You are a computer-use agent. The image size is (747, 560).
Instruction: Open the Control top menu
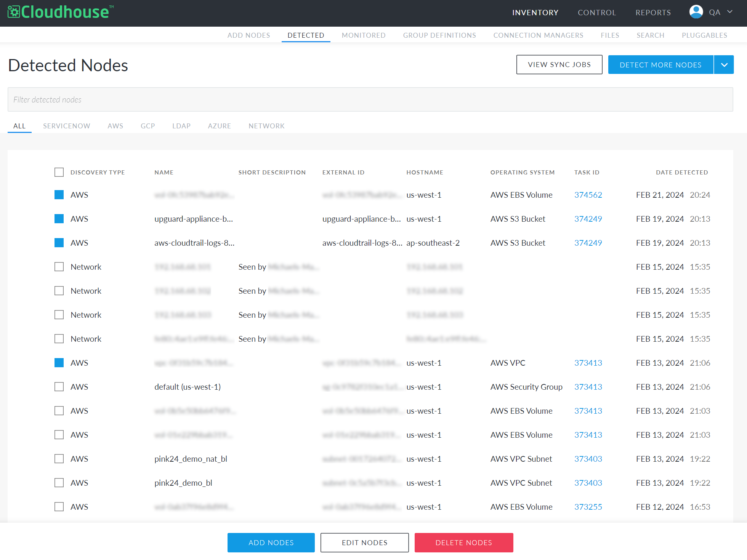point(597,13)
